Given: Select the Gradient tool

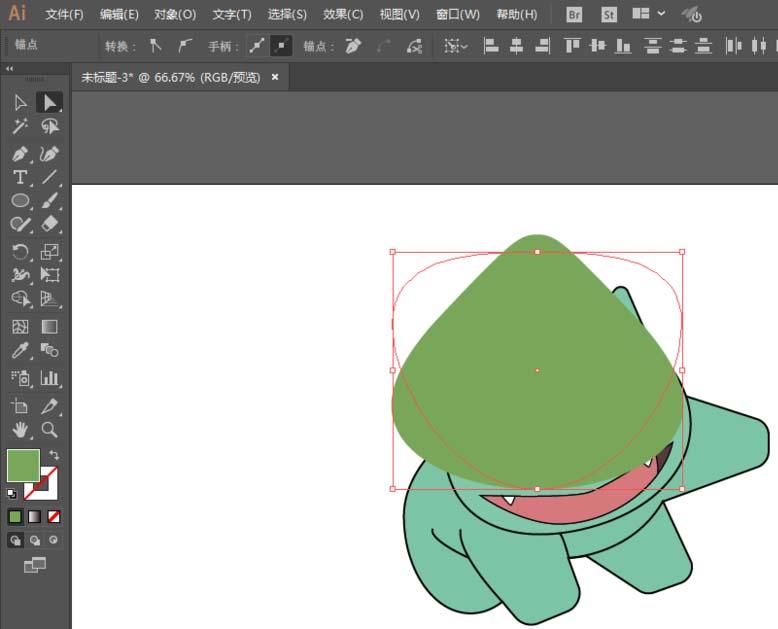Looking at the screenshot, I should point(49,327).
